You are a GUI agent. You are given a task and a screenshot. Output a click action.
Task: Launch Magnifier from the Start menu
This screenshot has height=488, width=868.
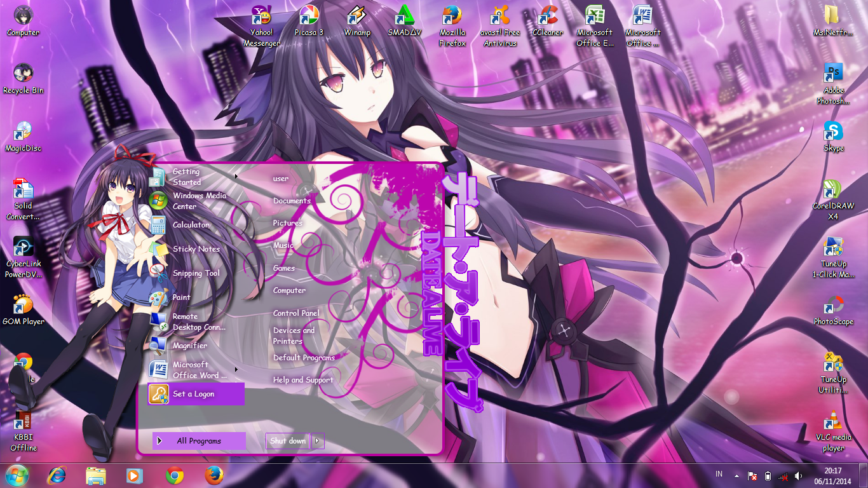[x=196, y=346]
